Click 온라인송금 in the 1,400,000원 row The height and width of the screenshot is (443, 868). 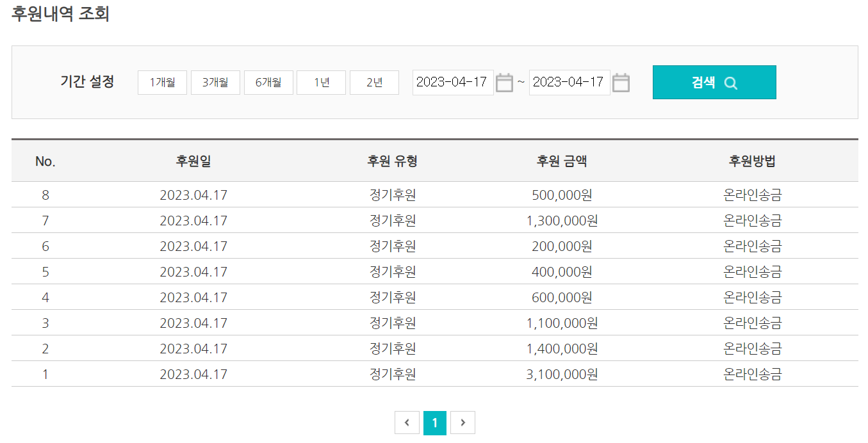[x=753, y=349]
